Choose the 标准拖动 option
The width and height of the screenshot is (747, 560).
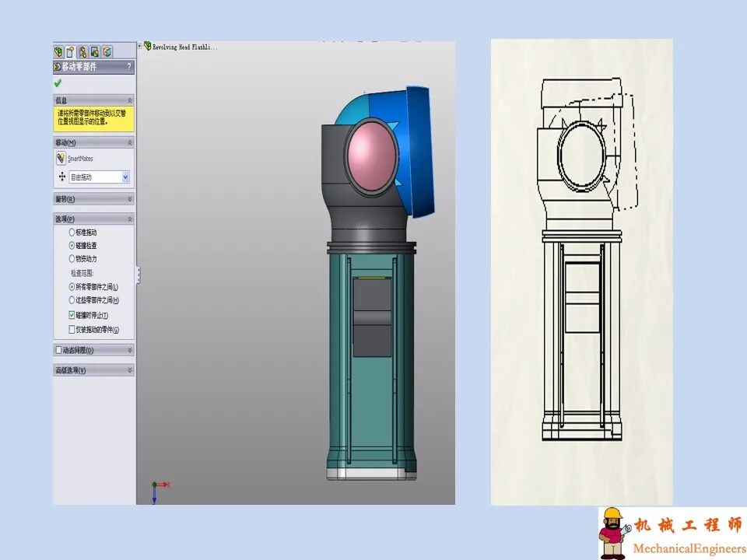pos(72,233)
